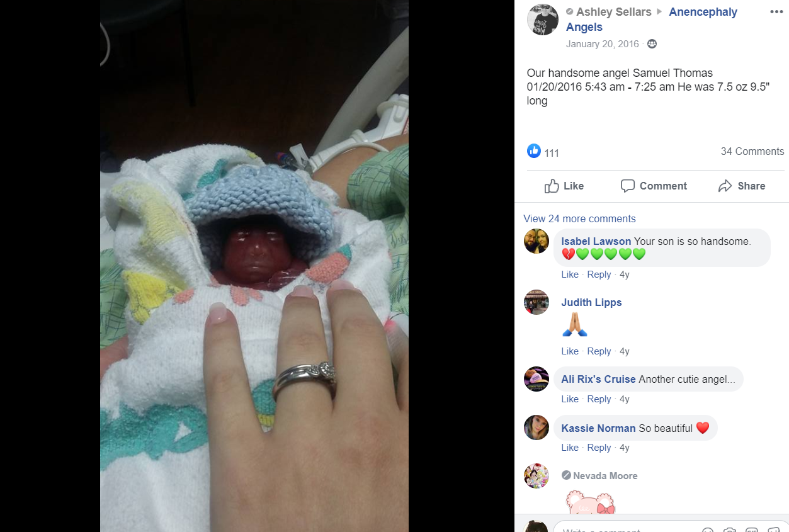The width and height of the screenshot is (789, 532).
Task: Open Kassie Norman's avatar
Action: click(536, 428)
